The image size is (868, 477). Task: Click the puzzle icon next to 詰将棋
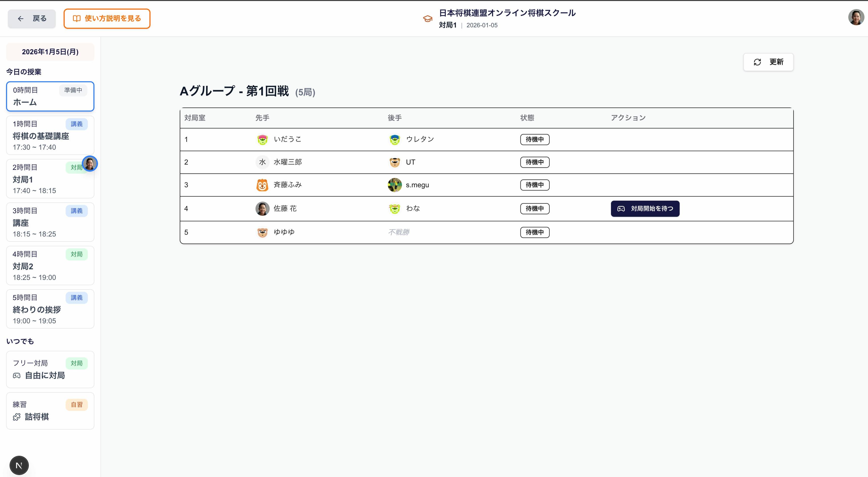click(16, 417)
